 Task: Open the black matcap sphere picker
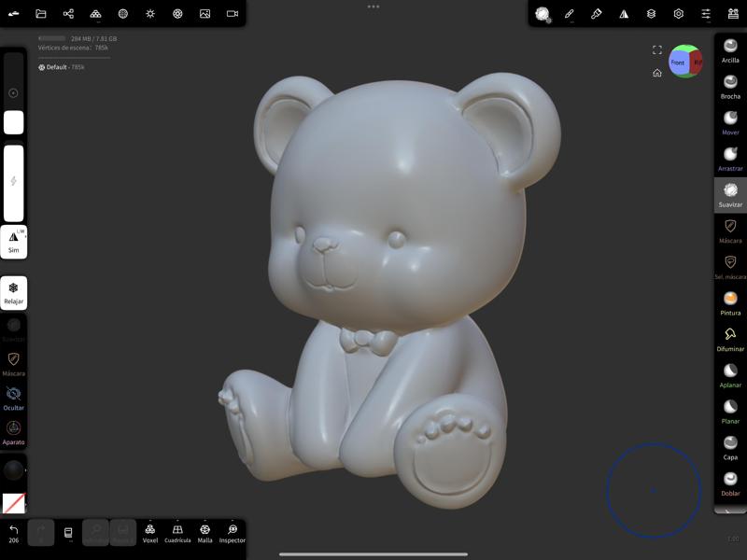(13, 470)
